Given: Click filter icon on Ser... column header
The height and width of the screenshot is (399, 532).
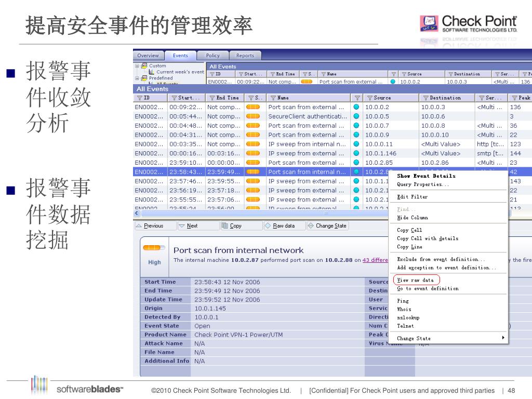Looking at the screenshot, I should pos(482,98).
